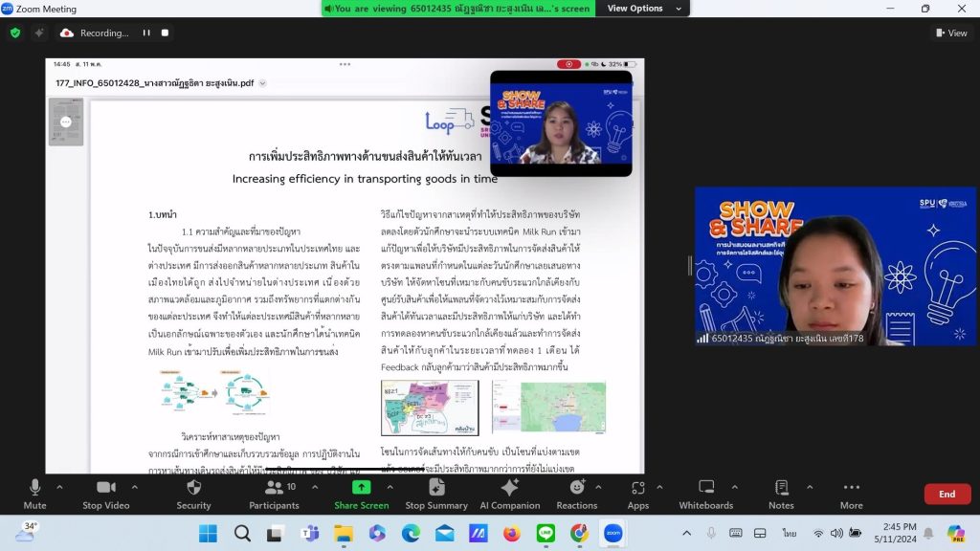
Task: Expand participants options arrow
Action: click(x=315, y=487)
